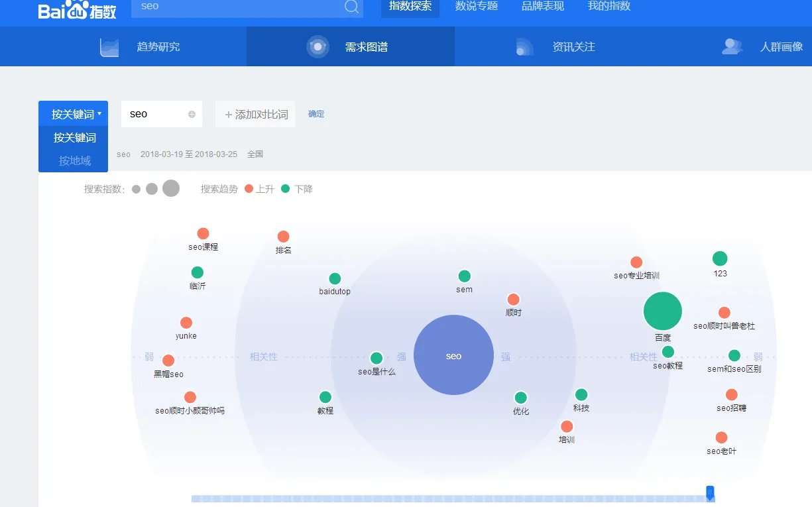812x507 pixels.
Task: Open 人群画像 via its people icon
Action: (732, 46)
